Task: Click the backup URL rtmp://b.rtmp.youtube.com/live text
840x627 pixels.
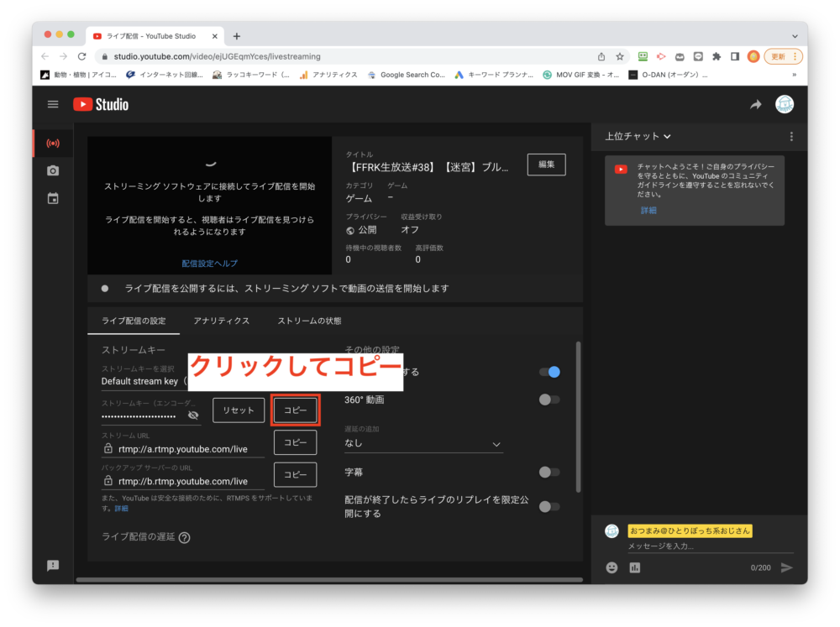Action: point(183,481)
